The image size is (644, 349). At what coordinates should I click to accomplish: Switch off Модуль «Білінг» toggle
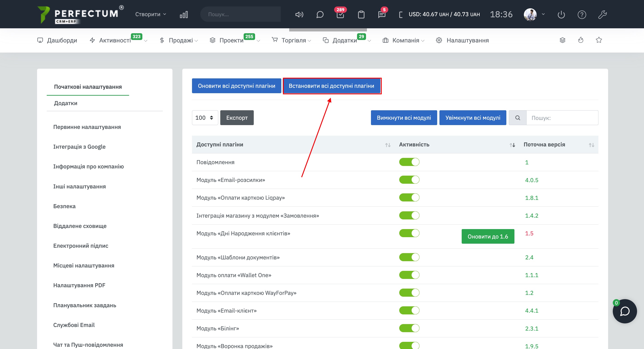click(409, 328)
